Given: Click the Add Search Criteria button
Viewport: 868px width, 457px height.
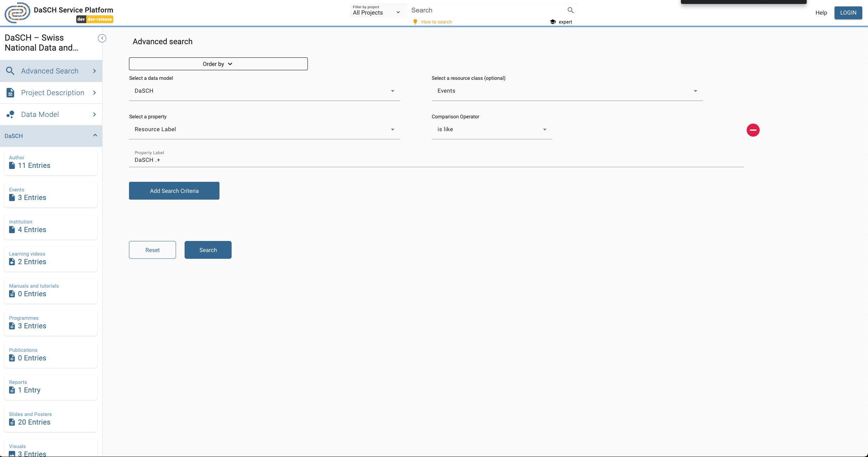Looking at the screenshot, I should click(x=174, y=191).
